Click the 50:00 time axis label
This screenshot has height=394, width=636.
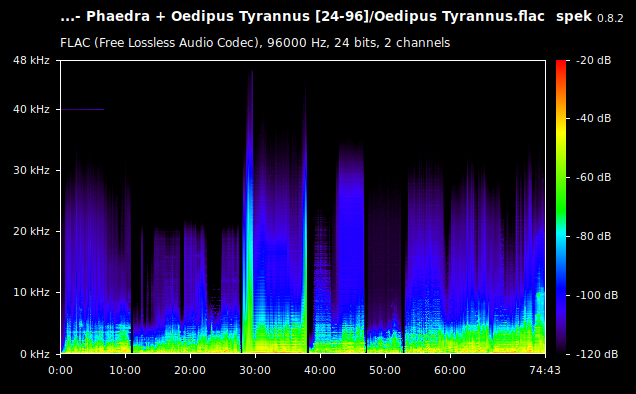point(385,370)
